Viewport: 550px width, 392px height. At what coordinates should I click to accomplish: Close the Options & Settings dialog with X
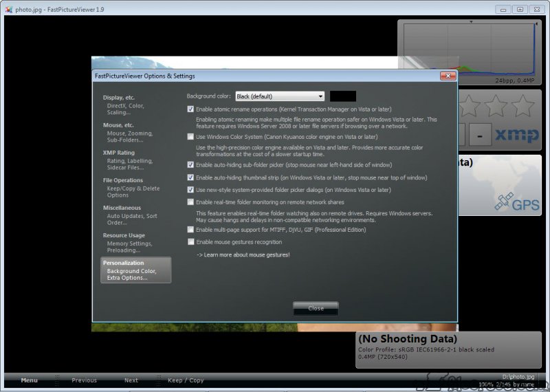coord(448,76)
